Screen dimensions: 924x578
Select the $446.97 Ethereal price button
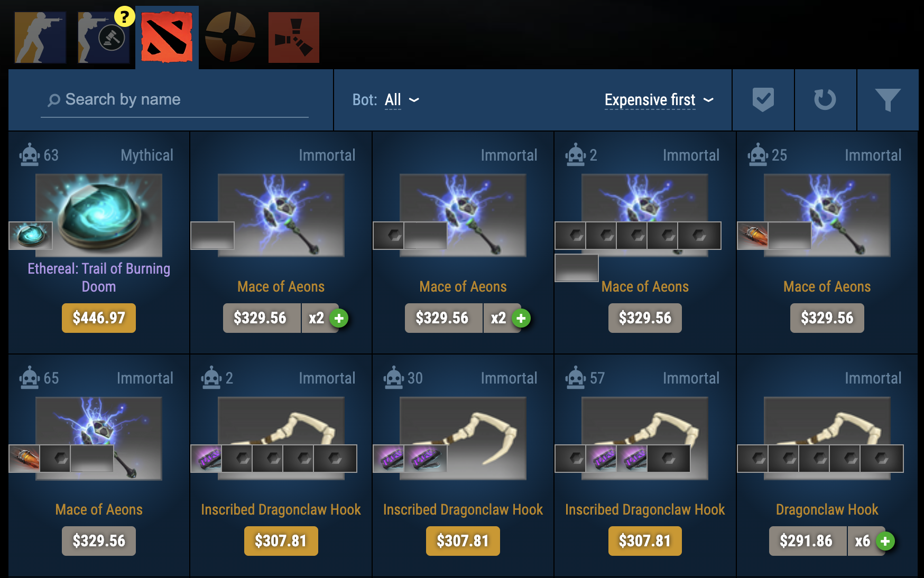click(x=99, y=318)
